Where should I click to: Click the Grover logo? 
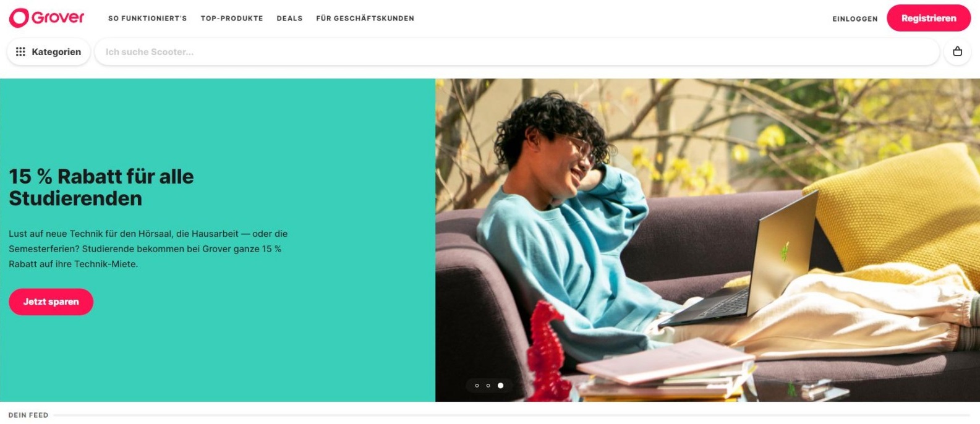[x=46, y=18]
